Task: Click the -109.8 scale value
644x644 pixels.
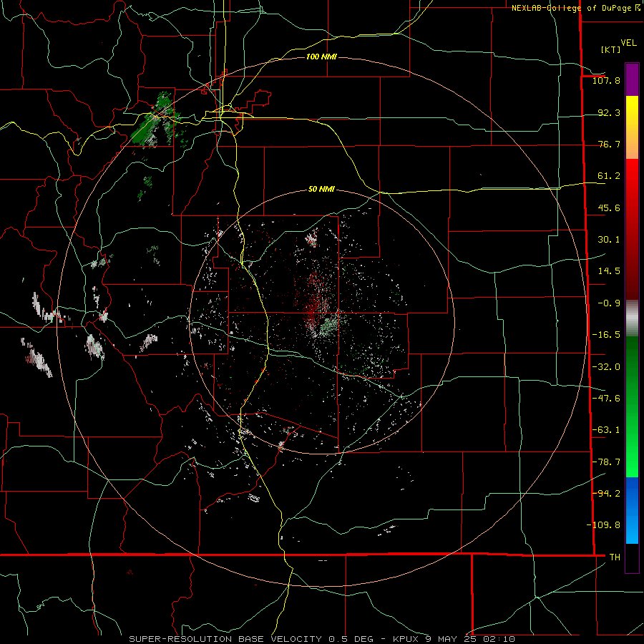Action: click(x=603, y=525)
